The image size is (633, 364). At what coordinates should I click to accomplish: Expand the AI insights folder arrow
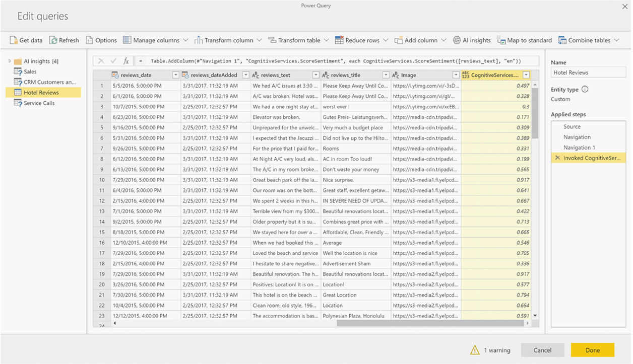[x=10, y=61]
